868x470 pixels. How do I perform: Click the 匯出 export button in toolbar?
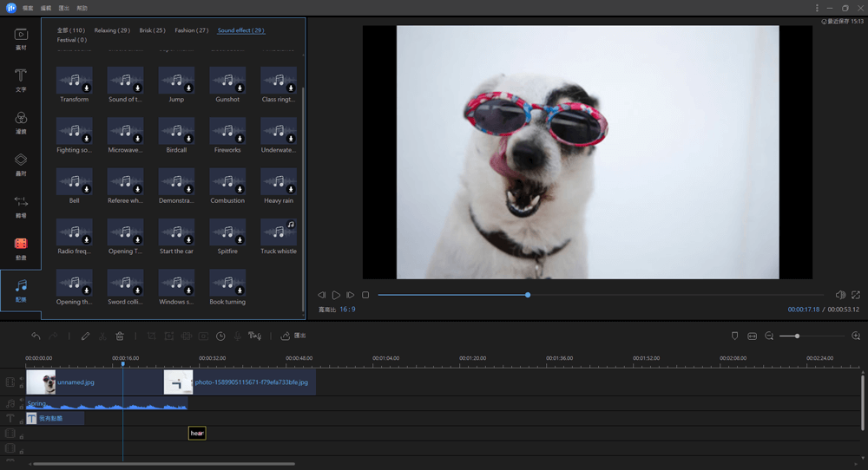(293, 336)
